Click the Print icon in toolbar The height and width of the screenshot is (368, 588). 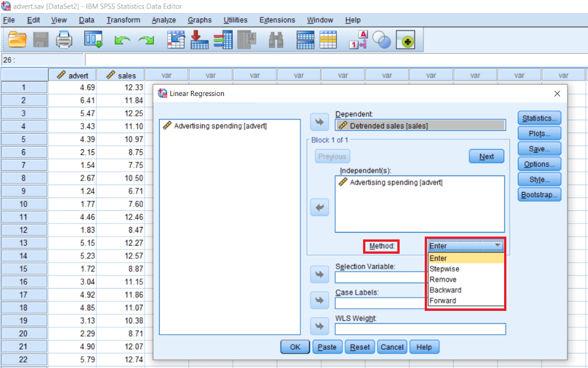(x=64, y=39)
